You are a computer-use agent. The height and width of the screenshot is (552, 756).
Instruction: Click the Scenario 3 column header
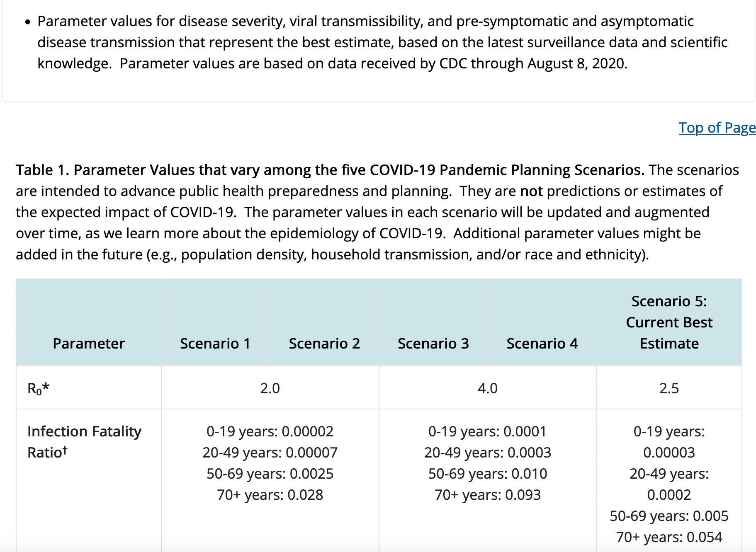(433, 344)
